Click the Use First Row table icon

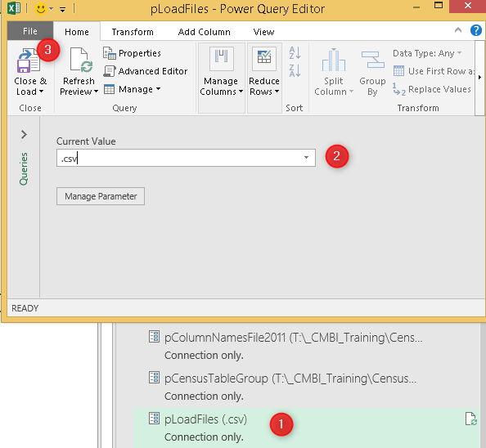(x=398, y=71)
